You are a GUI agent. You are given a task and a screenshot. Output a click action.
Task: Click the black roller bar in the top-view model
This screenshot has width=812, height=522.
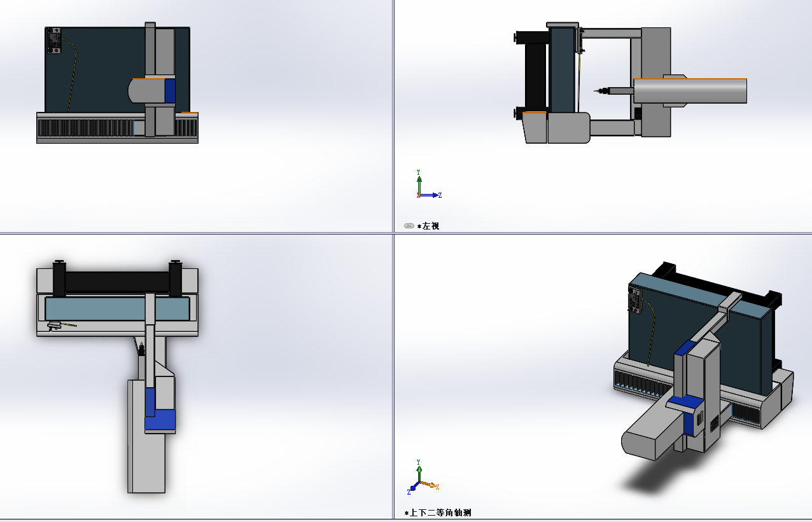(117, 280)
